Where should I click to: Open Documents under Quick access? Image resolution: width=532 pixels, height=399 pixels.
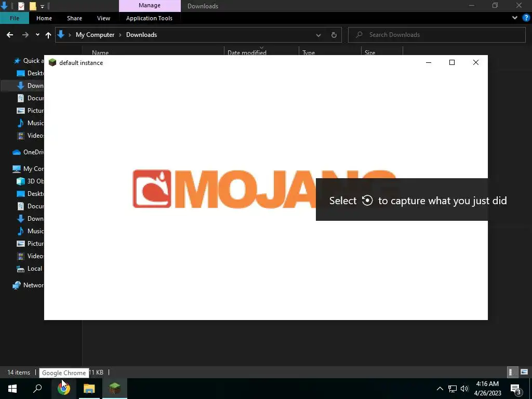[x=31, y=98]
